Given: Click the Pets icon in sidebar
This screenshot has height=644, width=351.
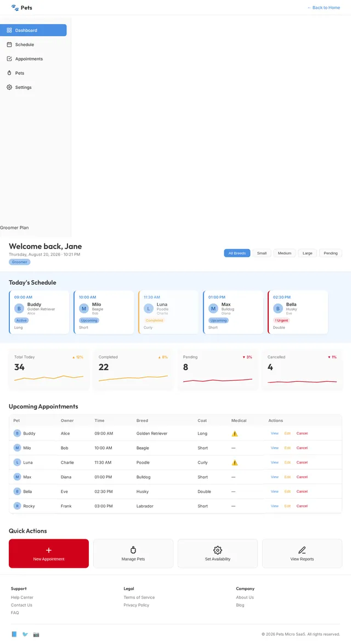Looking at the screenshot, I should tap(9, 73).
